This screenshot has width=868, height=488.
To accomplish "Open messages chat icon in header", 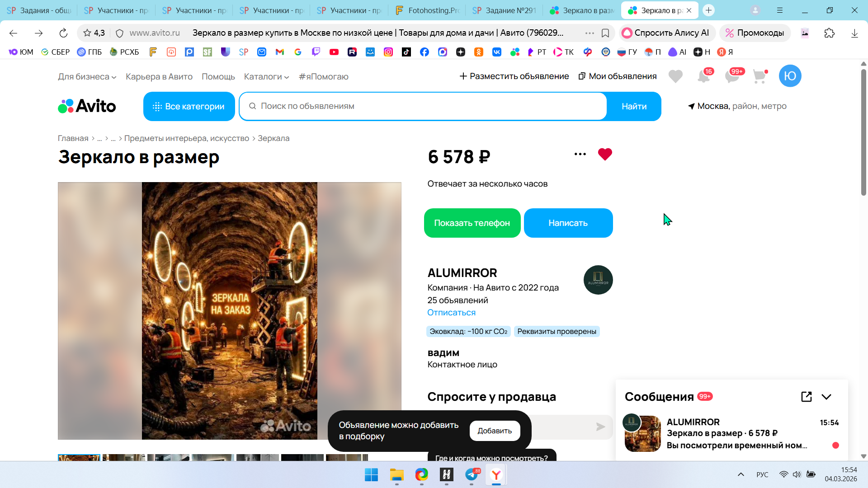I will (732, 76).
